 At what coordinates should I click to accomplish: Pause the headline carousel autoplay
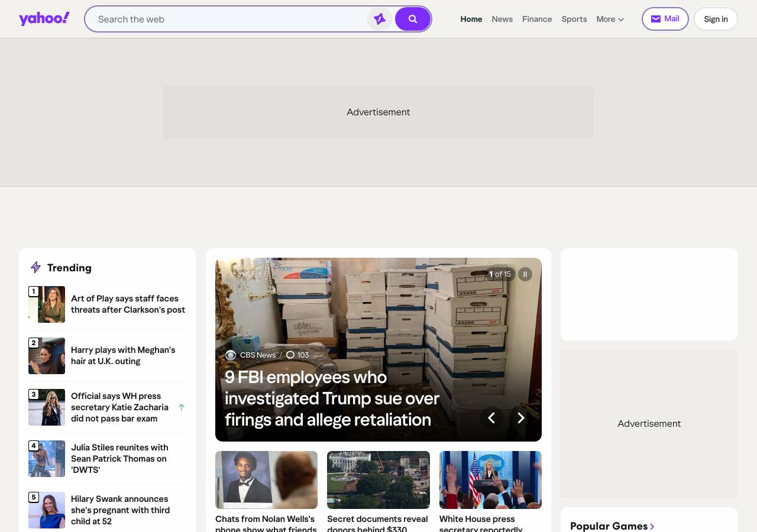pyautogui.click(x=525, y=274)
